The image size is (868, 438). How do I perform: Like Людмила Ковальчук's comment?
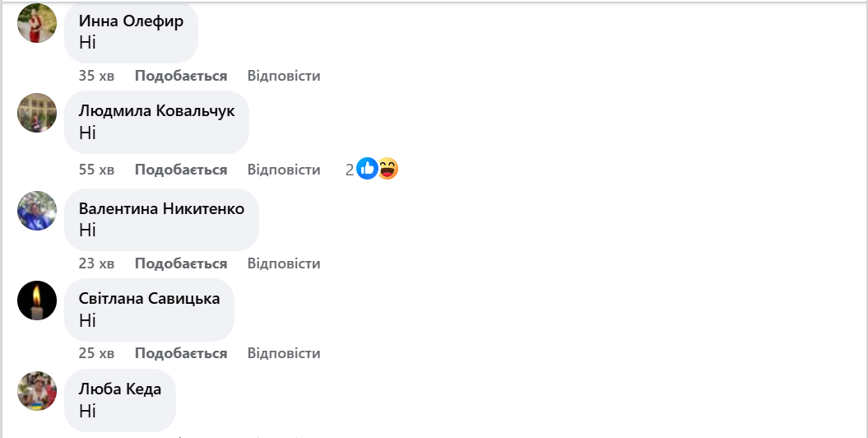pos(181,170)
